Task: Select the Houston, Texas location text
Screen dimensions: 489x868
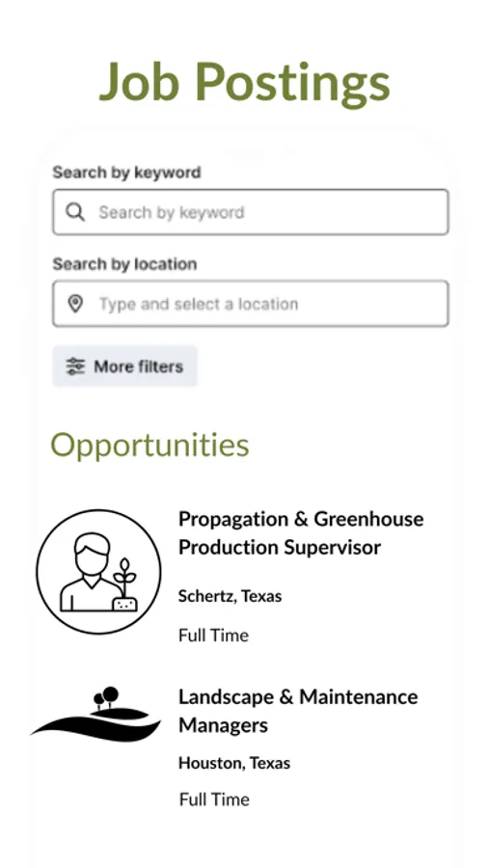Action: click(234, 764)
